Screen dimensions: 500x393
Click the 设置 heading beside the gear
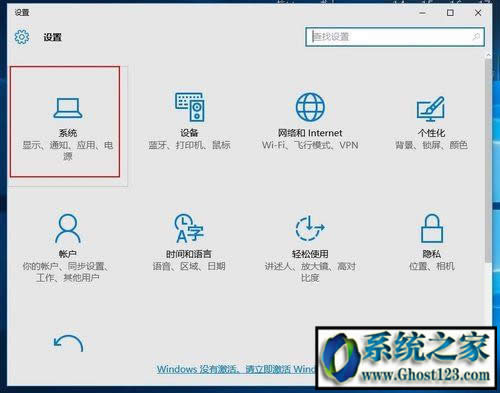[52, 37]
